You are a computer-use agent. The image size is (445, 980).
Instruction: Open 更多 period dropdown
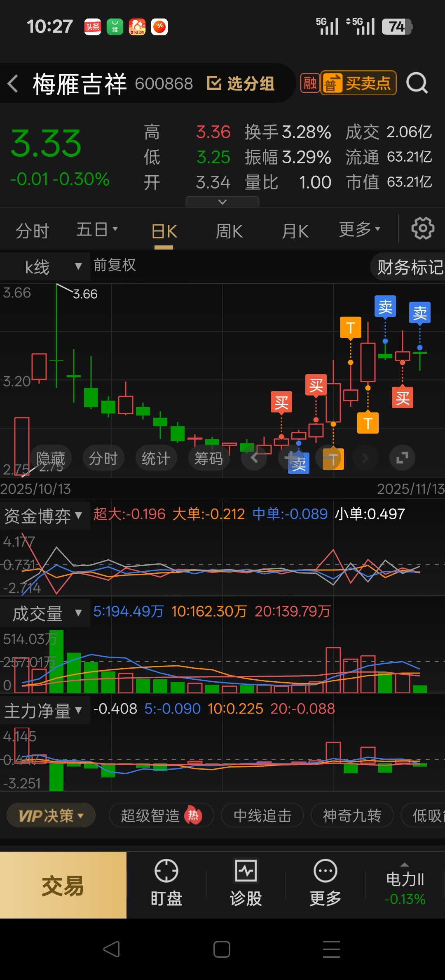pyautogui.click(x=359, y=229)
